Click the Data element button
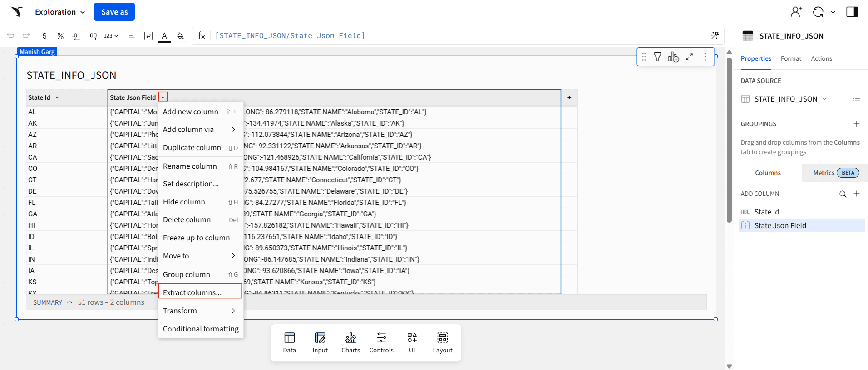 tap(290, 343)
